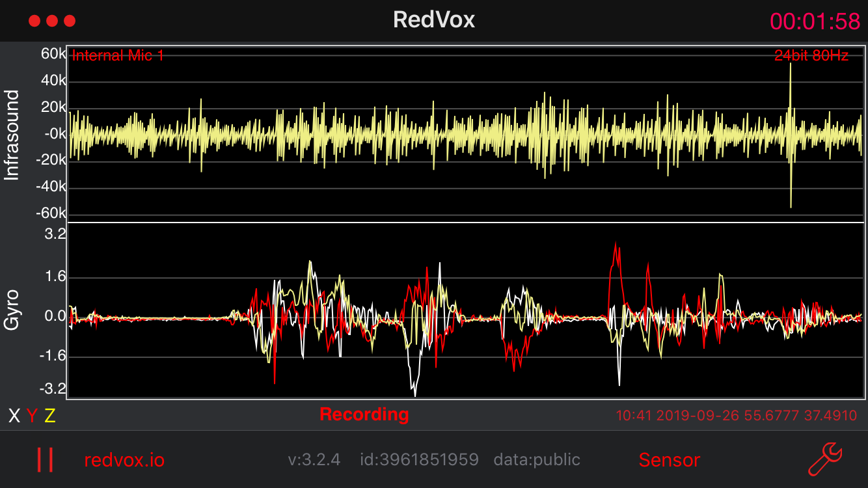Tap the 40k tick on Infrasound axis

(54, 81)
